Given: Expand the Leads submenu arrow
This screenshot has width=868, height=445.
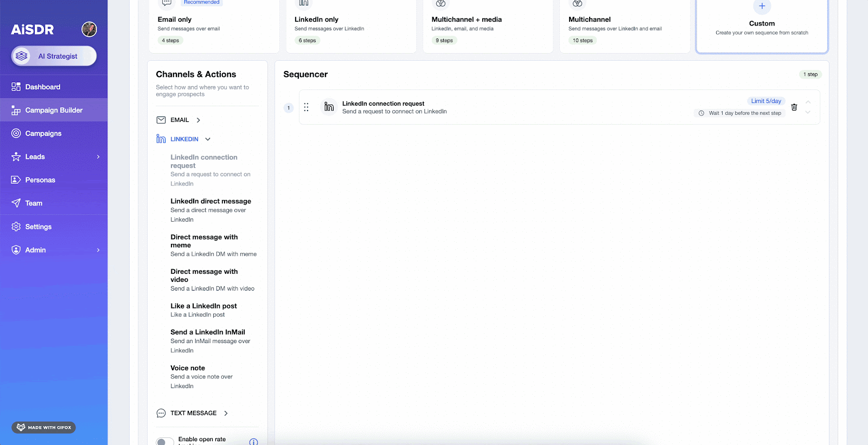Looking at the screenshot, I should tap(98, 157).
